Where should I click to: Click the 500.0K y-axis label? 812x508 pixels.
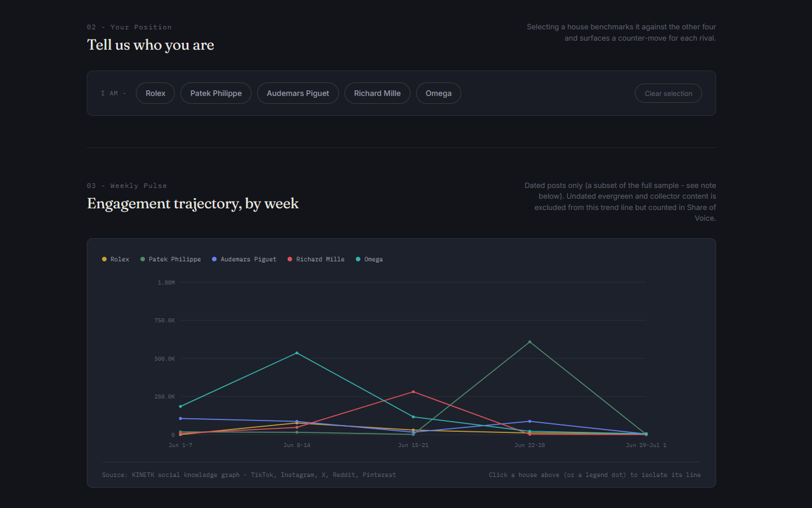[165, 359]
